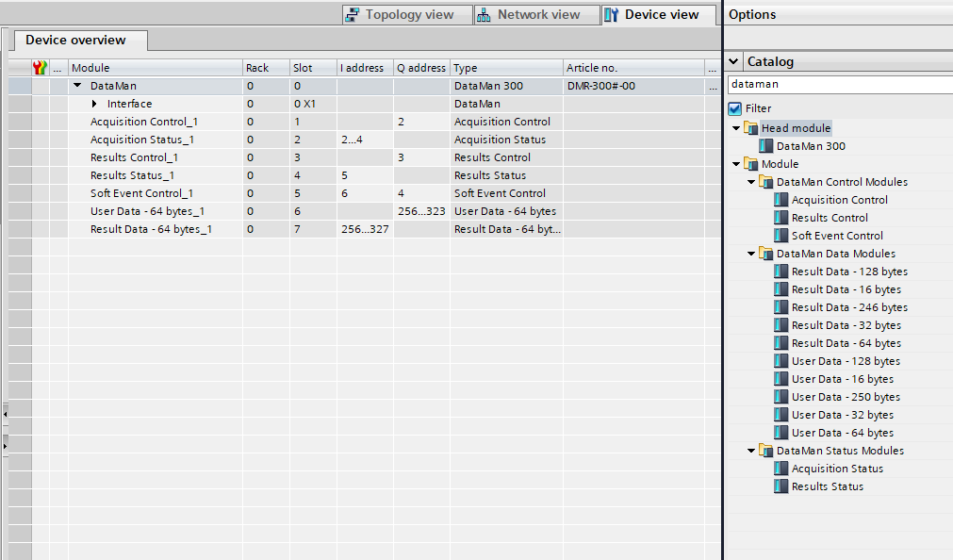Image resolution: width=953 pixels, height=560 pixels.
Task: Switch to the Topology view tab
Action: (x=399, y=14)
